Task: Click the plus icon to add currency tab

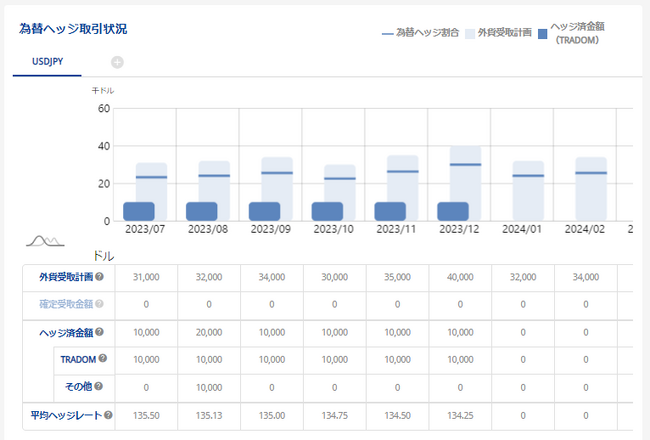Action: (x=117, y=62)
